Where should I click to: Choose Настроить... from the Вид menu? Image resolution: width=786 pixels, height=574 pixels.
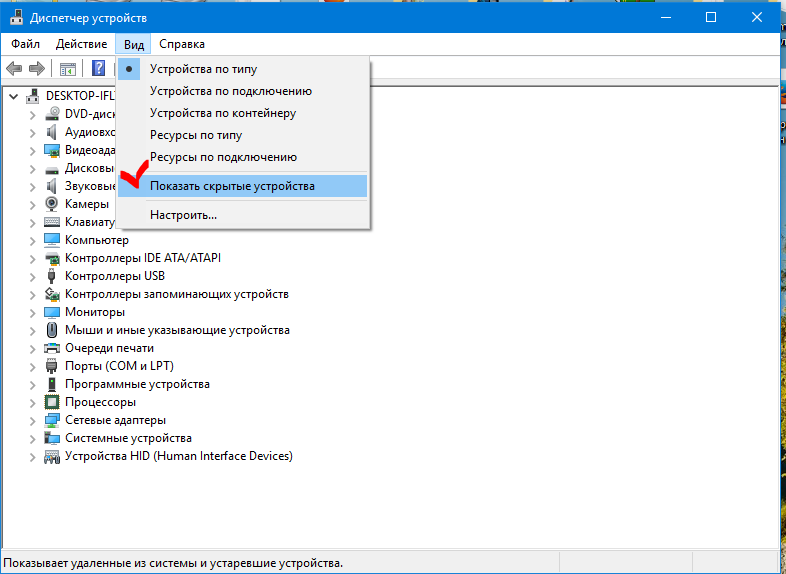tap(243, 215)
